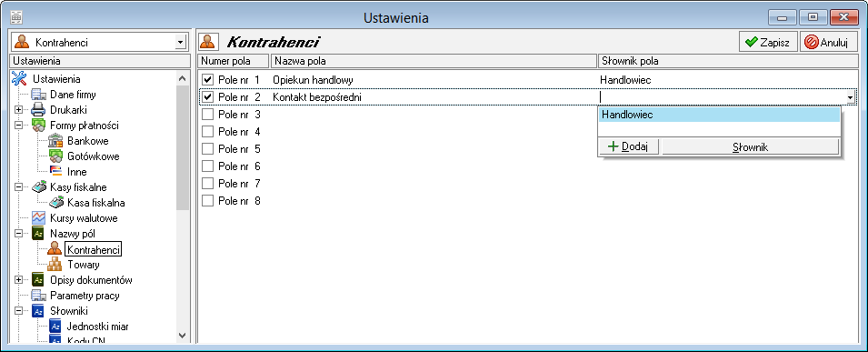This screenshot has height=352, width=868.
Task: Select Parametry pracy tree item
Action: (x=85, y=296)
